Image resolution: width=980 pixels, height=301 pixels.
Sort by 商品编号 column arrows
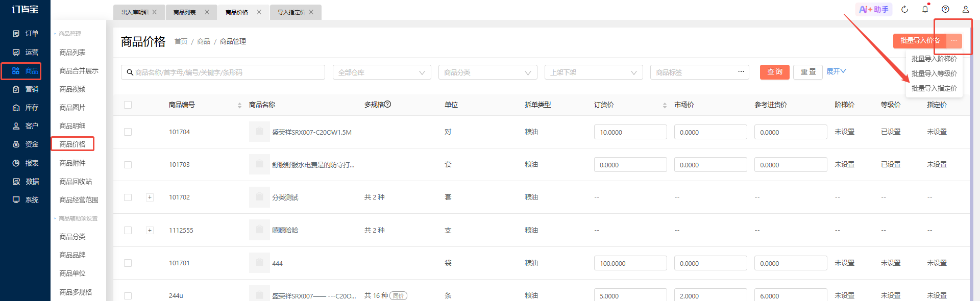[x=239, y=105]
